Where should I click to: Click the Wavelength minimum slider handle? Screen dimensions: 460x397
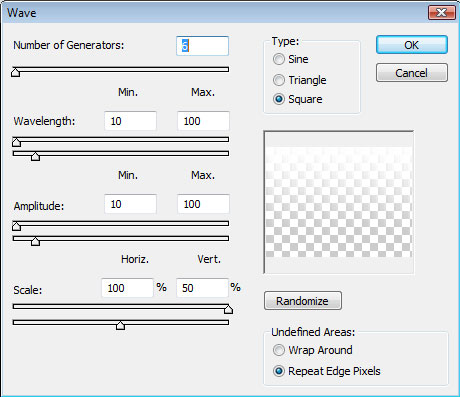pos(16,142)
